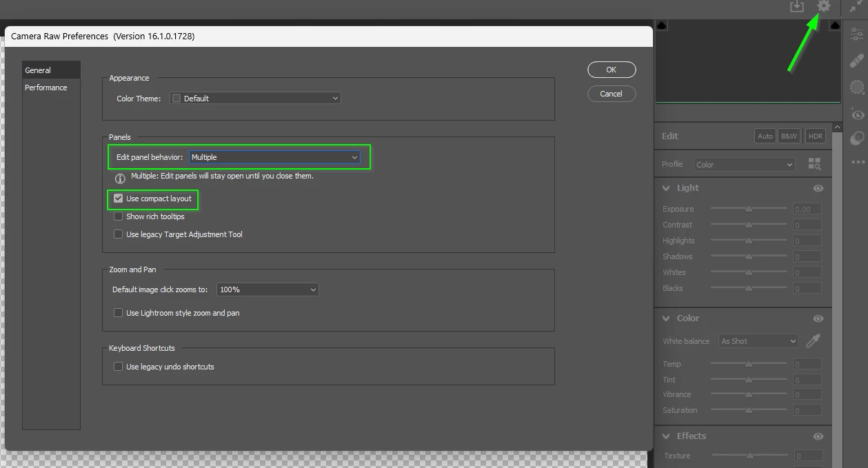Image resolution: width=868 pixels, height=468 pixels.
Task: Click the info icon under Edit panel behavior
Action: [x=120, y=178]
